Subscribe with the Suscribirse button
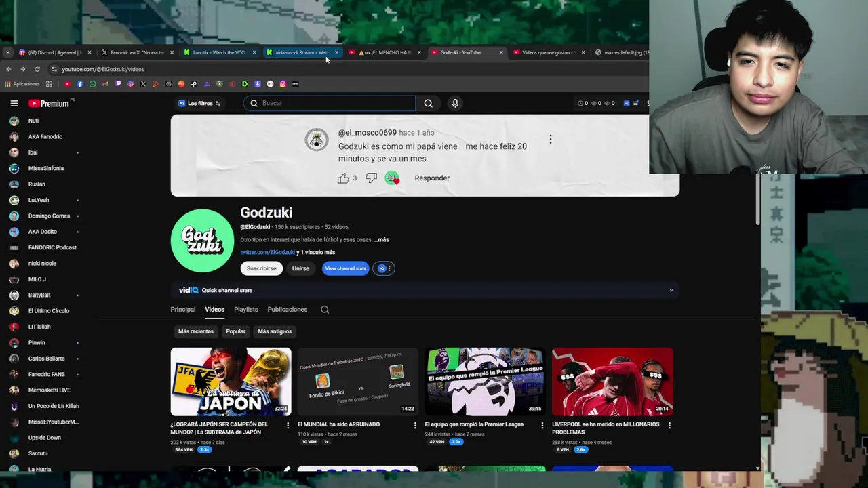868x488 pixels. (x=261, y=268)
